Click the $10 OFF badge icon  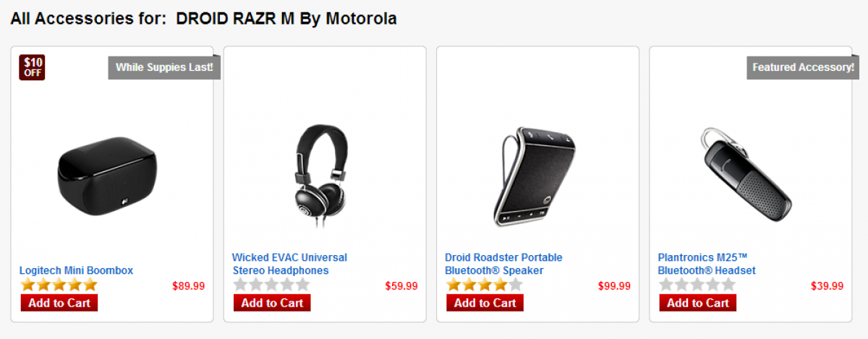click(x=32, y=66)
